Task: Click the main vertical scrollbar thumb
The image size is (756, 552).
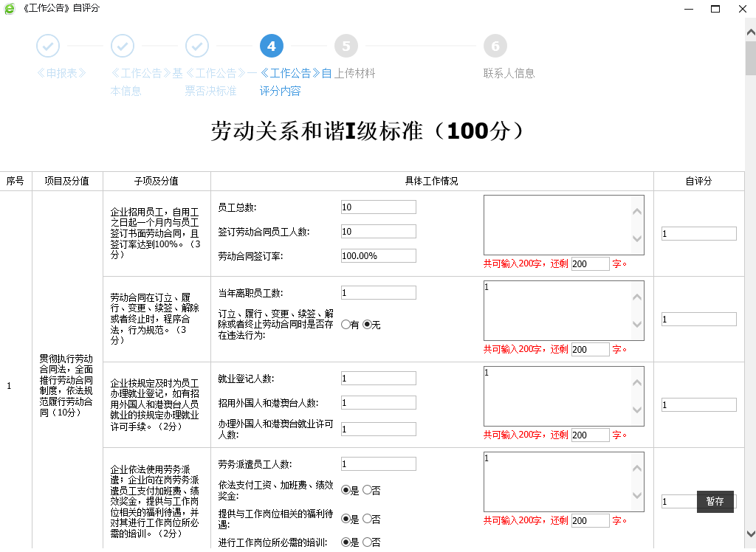Action: (751, 58)
